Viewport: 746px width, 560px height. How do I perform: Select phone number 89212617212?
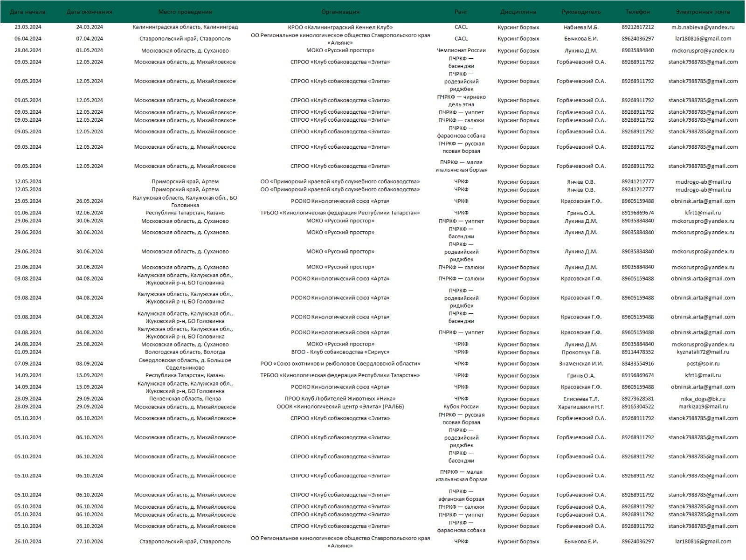click(638, 27)
